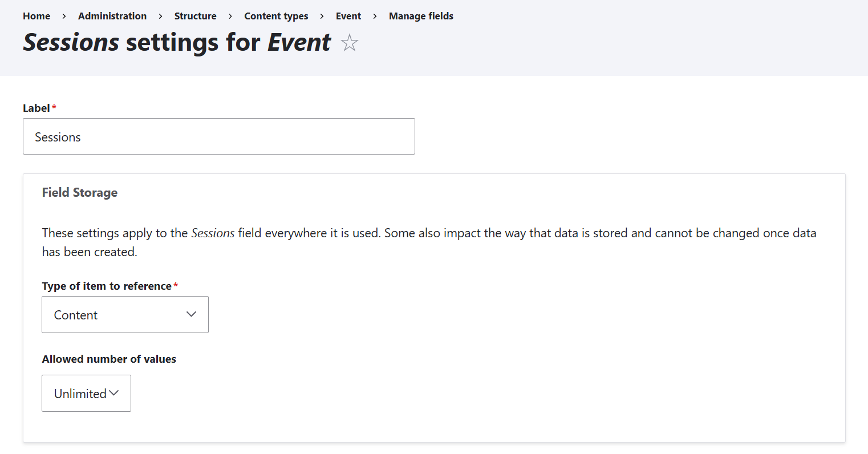Select a different value limit than Unlimited
This screenshot has height=454, width=868.
pos(86,392)
